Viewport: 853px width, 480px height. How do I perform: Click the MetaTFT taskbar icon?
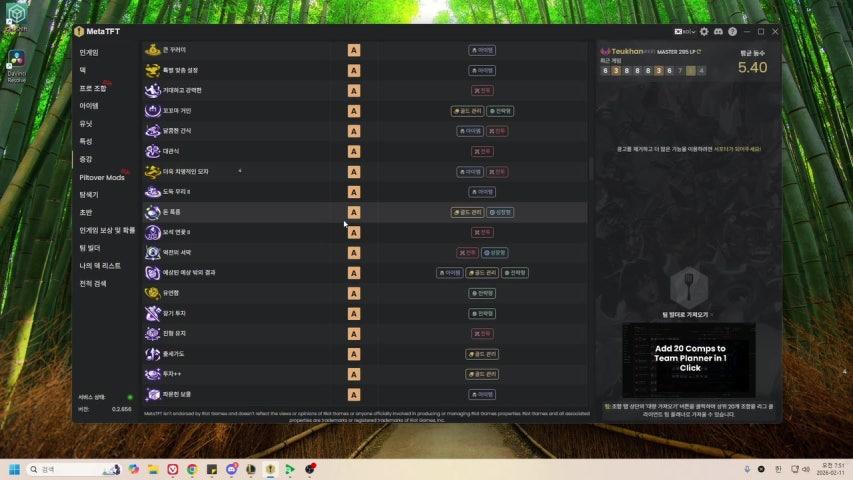[x=270, y=469]
